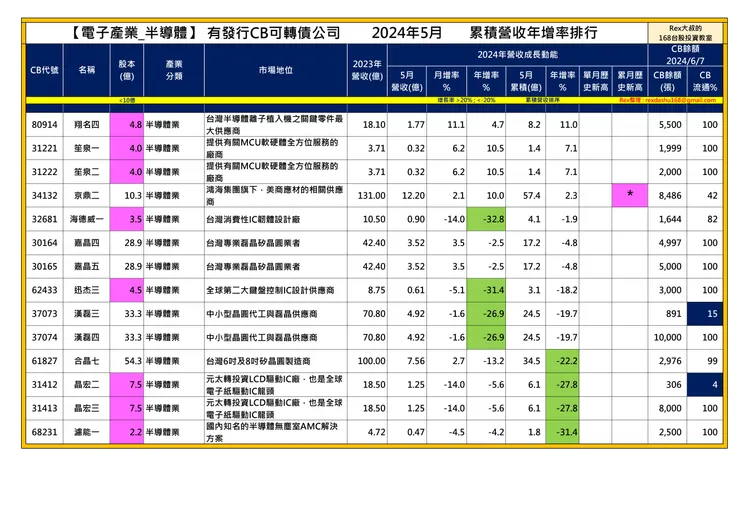
Task: Click May revenue cell 1.77
Action: point(407,125)
